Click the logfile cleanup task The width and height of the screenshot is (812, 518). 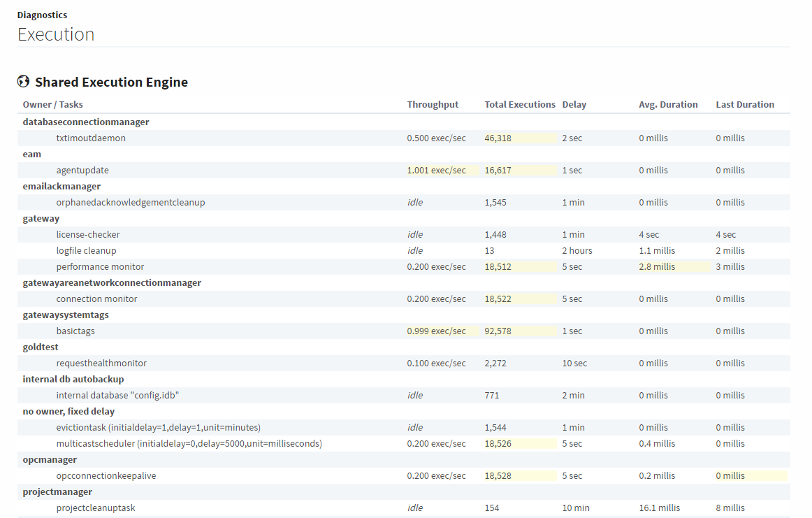tap(87, 251)
